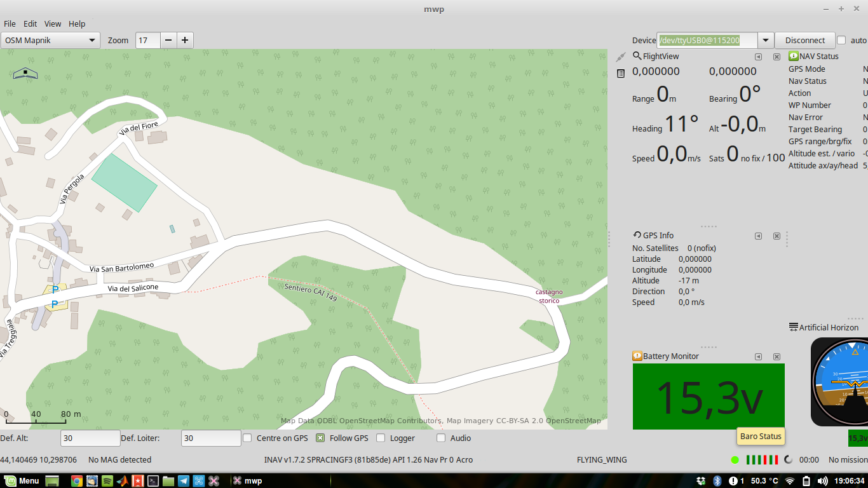Viewport: 868px width, 488px height.
Task: Close the GPS Info dock panel
Action: (776, 236)
